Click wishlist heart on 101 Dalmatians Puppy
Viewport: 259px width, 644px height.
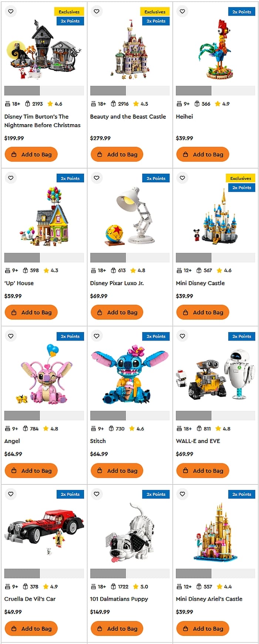97,494
